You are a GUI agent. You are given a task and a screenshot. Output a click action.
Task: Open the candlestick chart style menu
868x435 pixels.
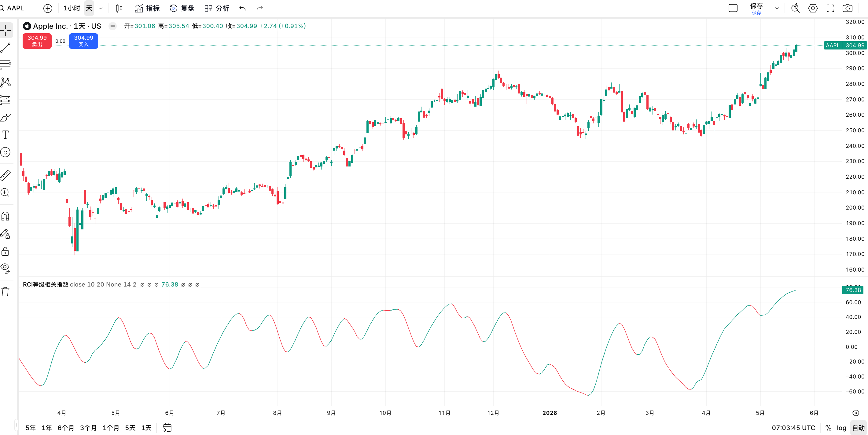[x=119, y=9]
